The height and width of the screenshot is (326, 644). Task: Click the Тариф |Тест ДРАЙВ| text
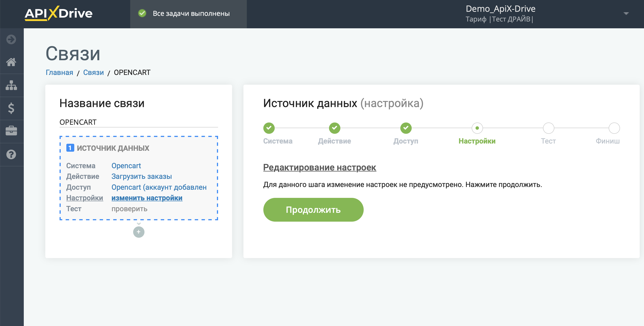point(499,19)
